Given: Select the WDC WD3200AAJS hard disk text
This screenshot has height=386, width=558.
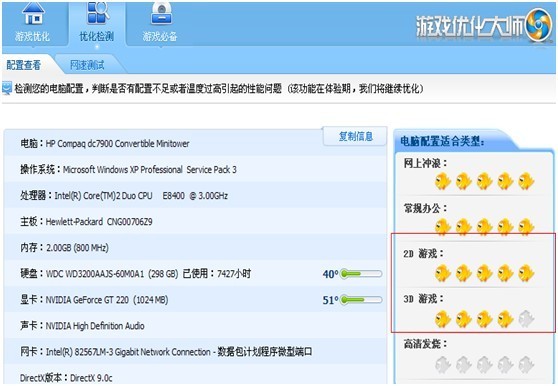Looking at the screenshot, I should [135, 274].
